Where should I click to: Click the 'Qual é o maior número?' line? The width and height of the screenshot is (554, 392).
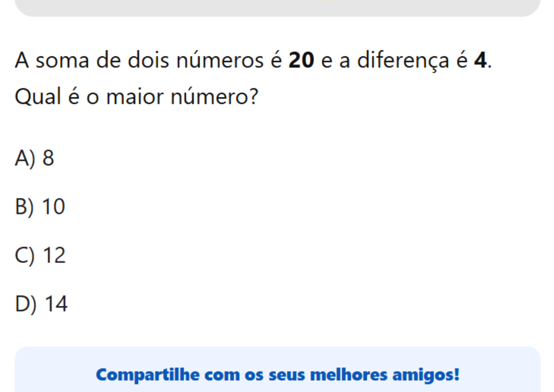[136, 96]
